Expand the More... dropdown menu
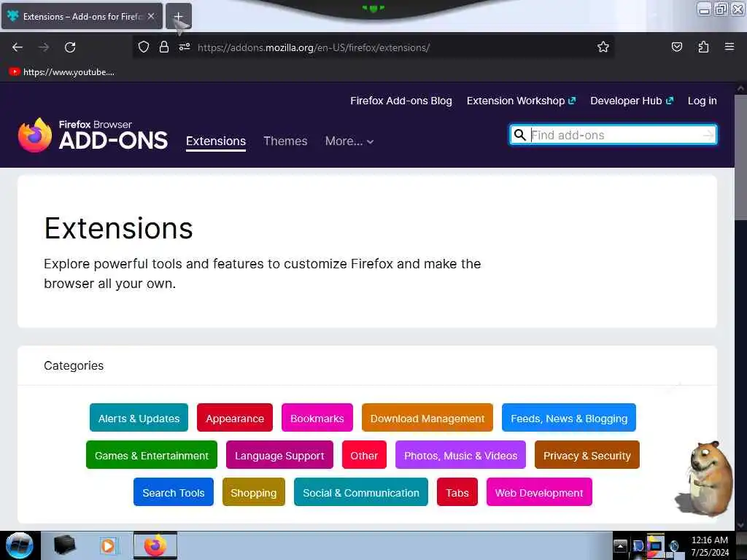 coord(349,141)
